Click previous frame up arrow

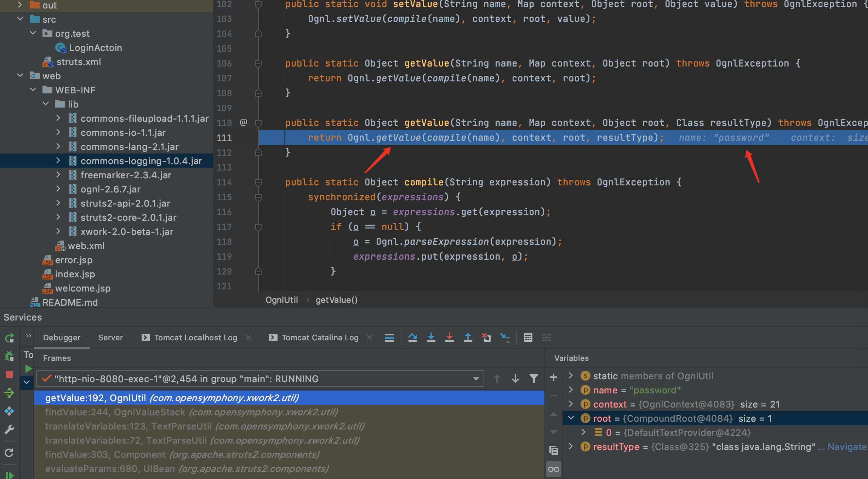point(497,379)
